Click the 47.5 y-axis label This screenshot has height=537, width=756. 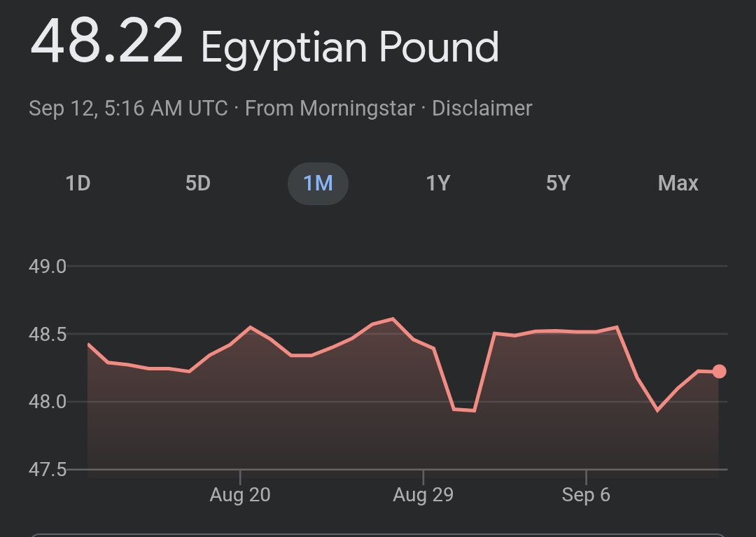point(48,469)
